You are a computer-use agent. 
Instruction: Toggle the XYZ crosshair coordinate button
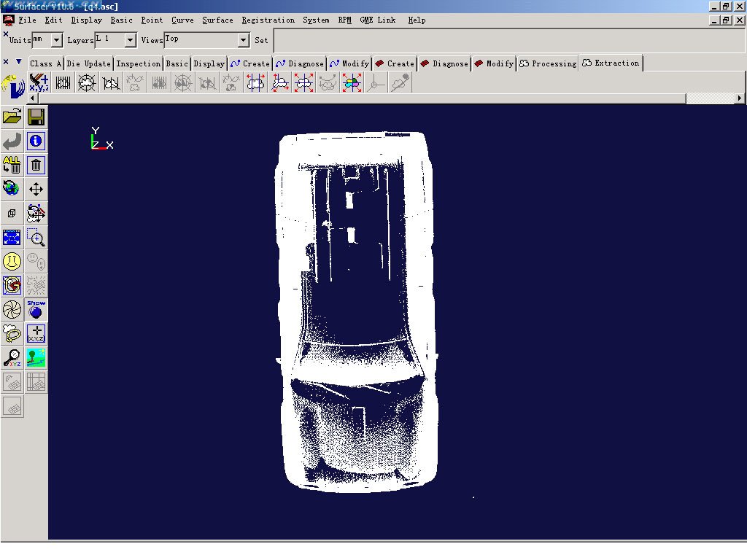(36, 333)
